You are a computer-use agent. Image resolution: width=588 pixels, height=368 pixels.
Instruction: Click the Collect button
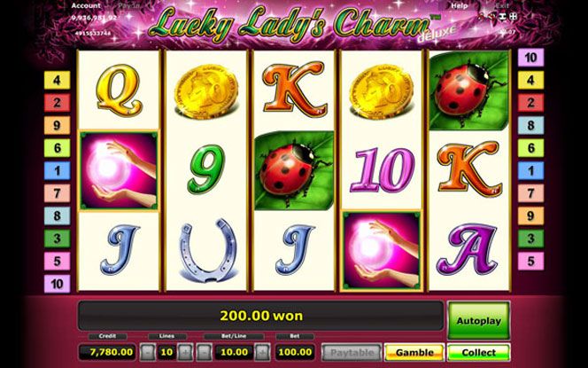click(x=478, y=353)
